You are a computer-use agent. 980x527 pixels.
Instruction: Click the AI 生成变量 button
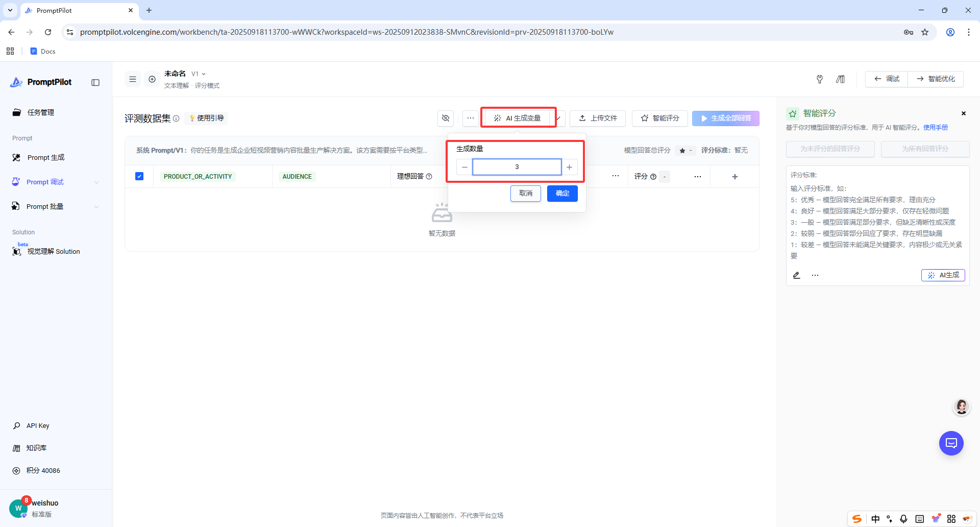click(518, 118)
